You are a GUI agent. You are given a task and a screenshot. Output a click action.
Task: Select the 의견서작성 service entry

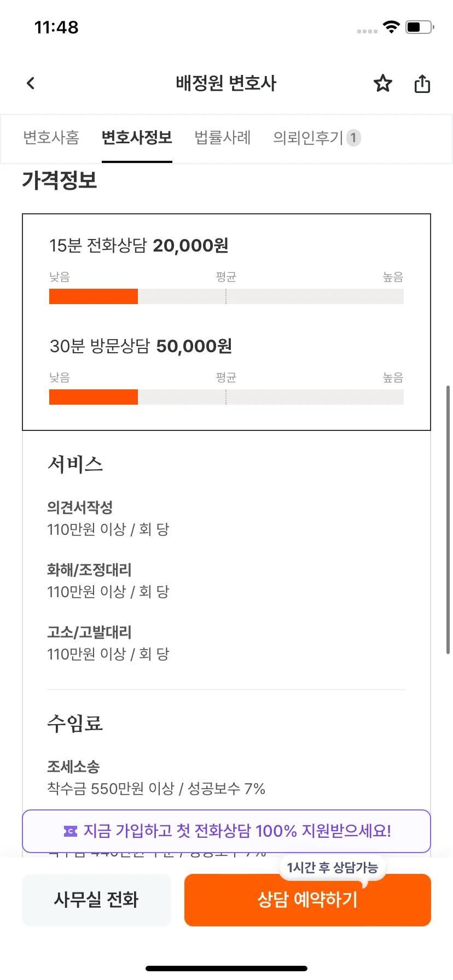108,518
